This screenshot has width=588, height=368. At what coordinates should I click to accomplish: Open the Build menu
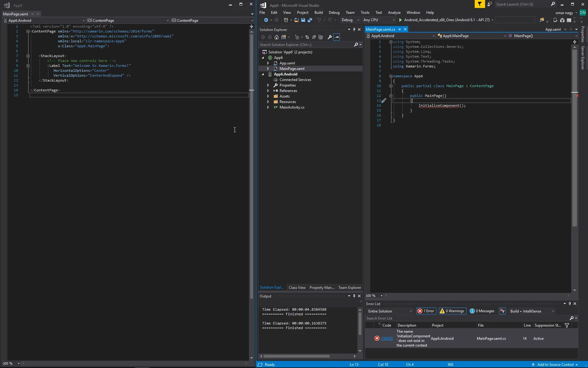[318, 13]
